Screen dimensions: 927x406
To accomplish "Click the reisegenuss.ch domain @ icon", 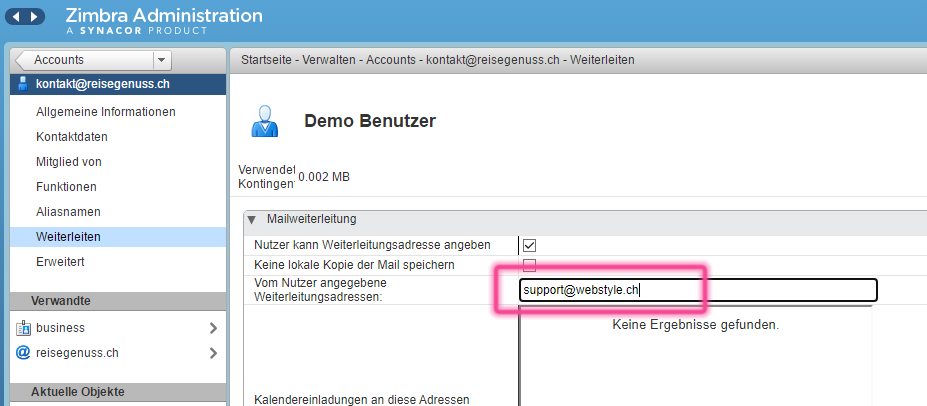I will 23,353.
